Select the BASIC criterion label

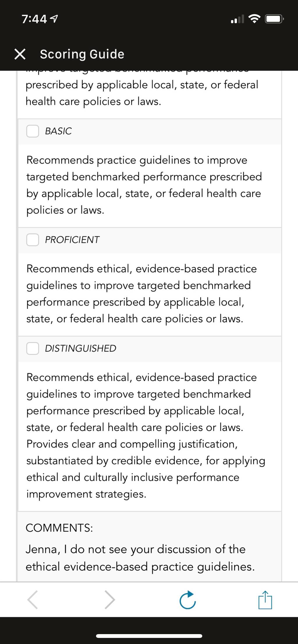[58, 131]
